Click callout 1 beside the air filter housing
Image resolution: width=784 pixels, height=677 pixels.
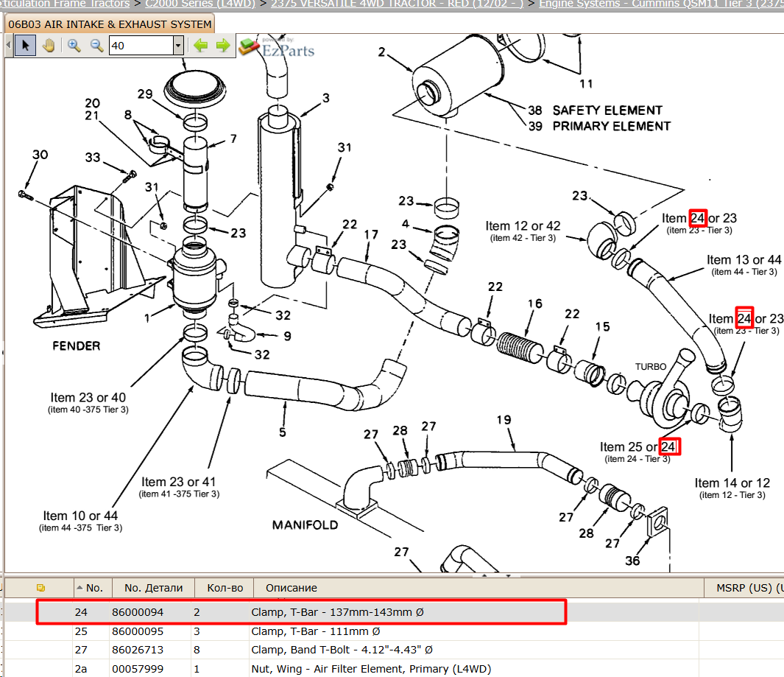147,318
